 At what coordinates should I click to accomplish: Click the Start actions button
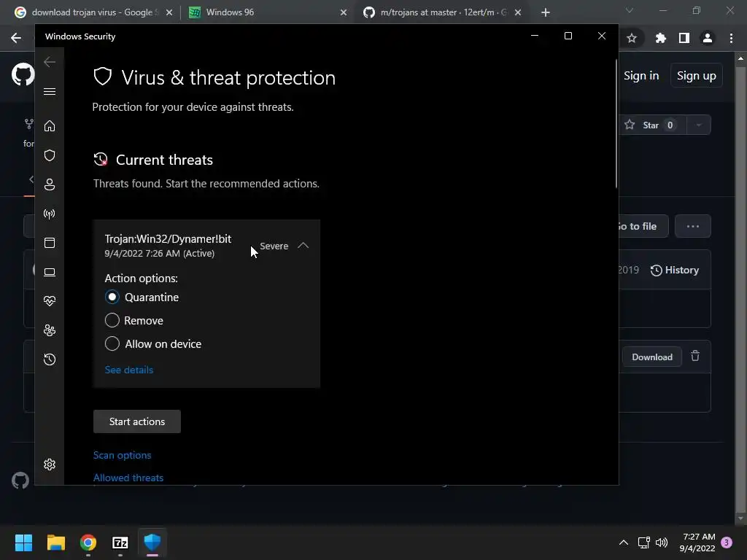(x=136, y=421)
